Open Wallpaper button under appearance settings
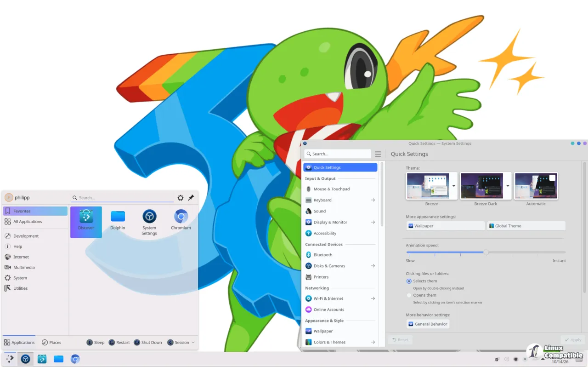 (446, 226)
